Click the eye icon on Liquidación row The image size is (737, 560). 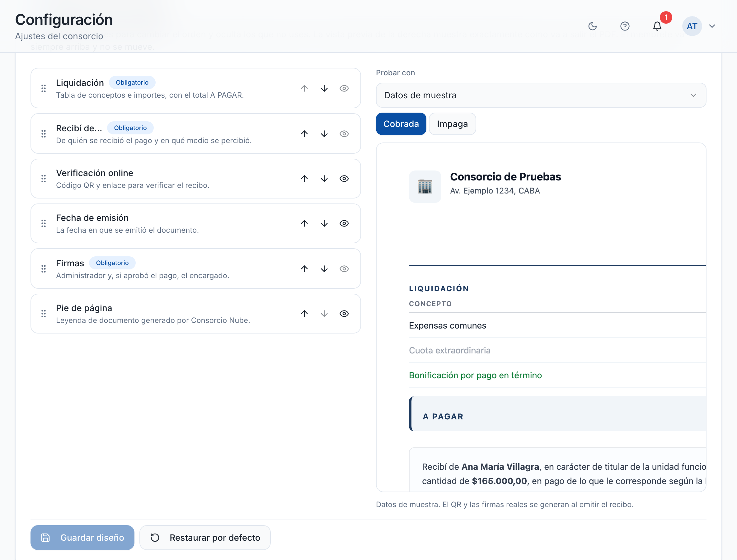coord(344,88)
